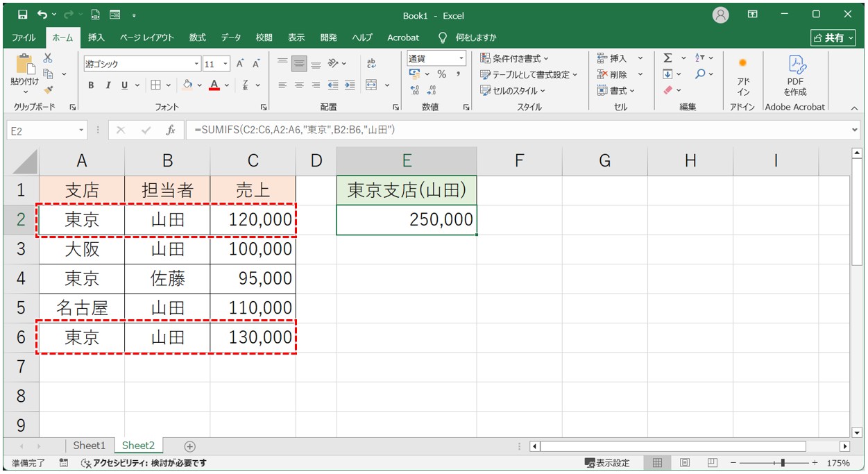Toggle bold formatting
Screen dimensions: 868x474
(91, 85)
